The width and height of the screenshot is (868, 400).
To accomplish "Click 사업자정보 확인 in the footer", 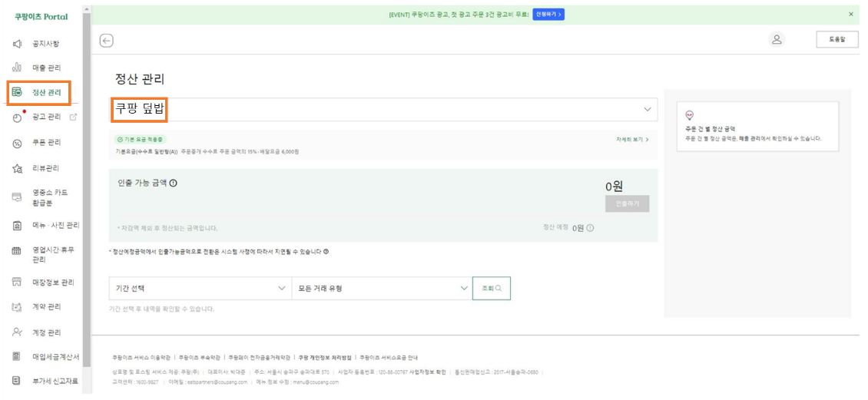I will (x=428, y=372).
